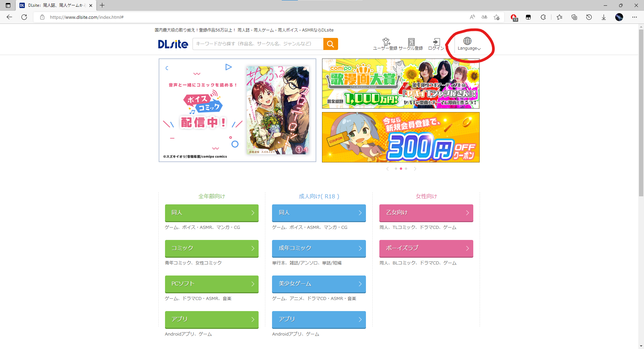Open the browser ellipsis settings menu
Image resolution: width=644 pixels, height=349 pixels.
click(x=635, y=17)
